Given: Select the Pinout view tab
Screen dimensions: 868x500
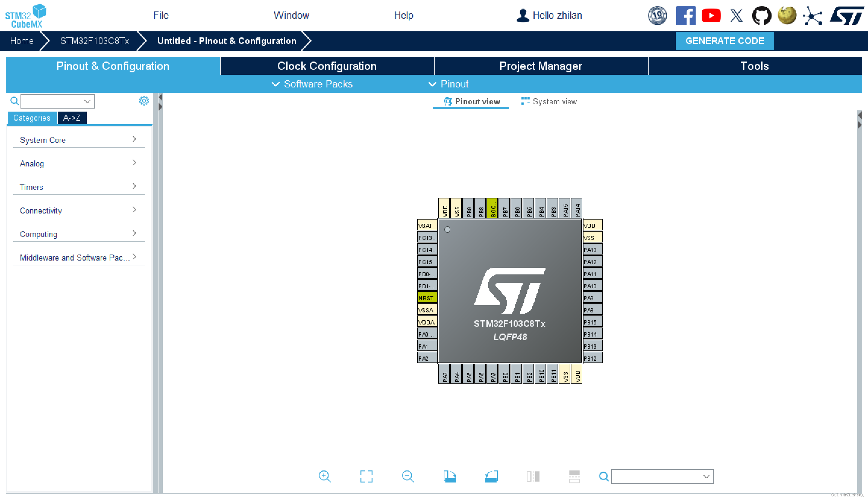Looking at the screenshot, I should tap(471, 102).
